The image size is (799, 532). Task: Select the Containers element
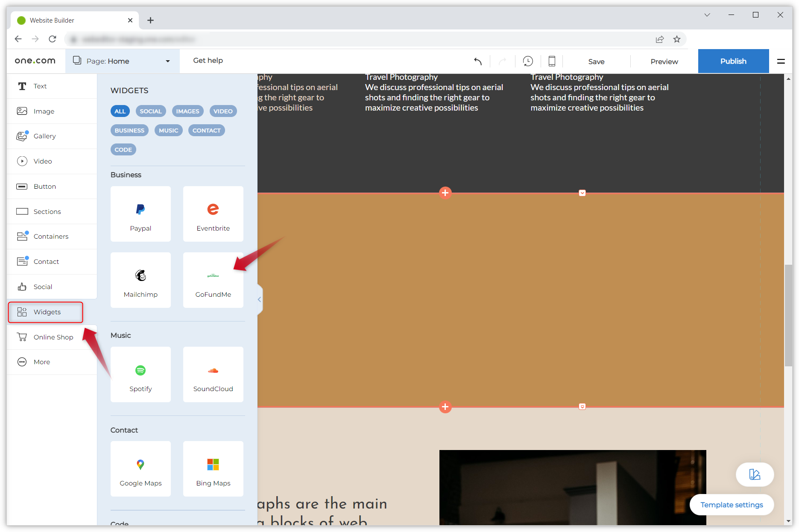tap(51, 236)
